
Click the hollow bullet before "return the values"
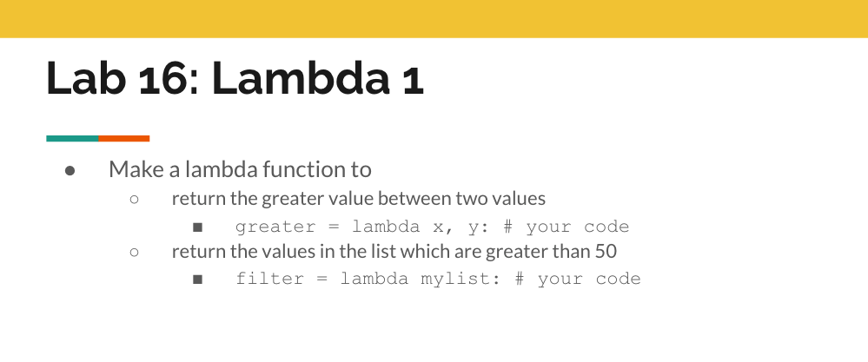coord(134,253)
